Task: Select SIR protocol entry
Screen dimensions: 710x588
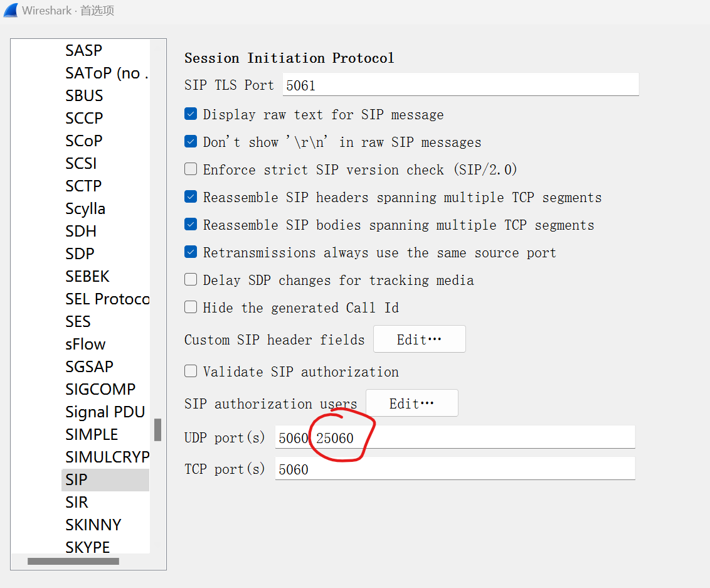Action: pos(77,503)
